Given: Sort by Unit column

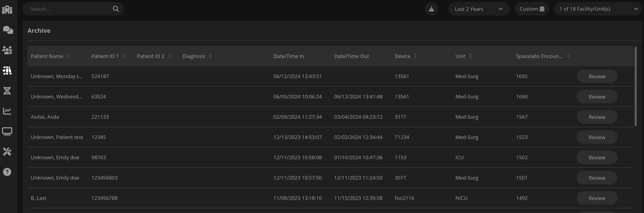Looking at the screenshot, I should pyautogui.click(x=471, y=56).
